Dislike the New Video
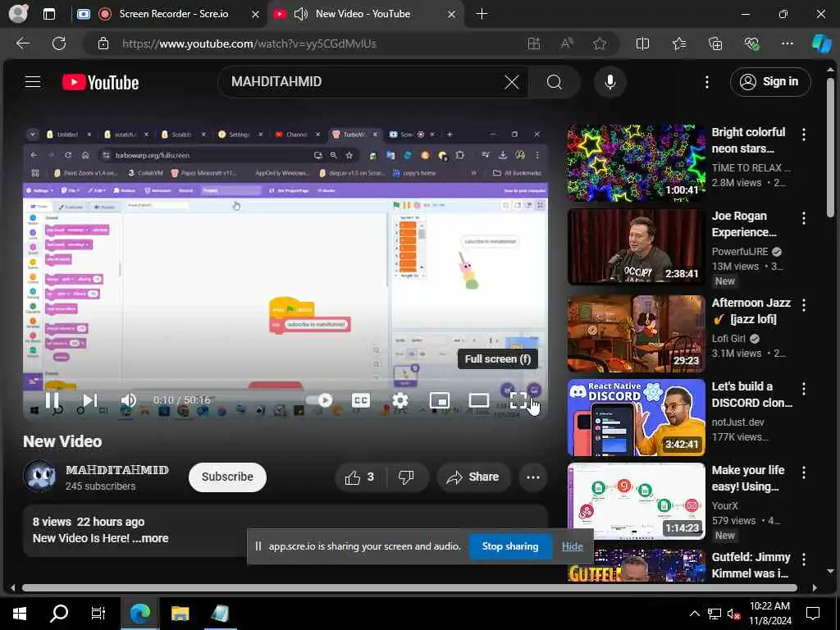This screenshot has height=630, width=840. (407, 477)
